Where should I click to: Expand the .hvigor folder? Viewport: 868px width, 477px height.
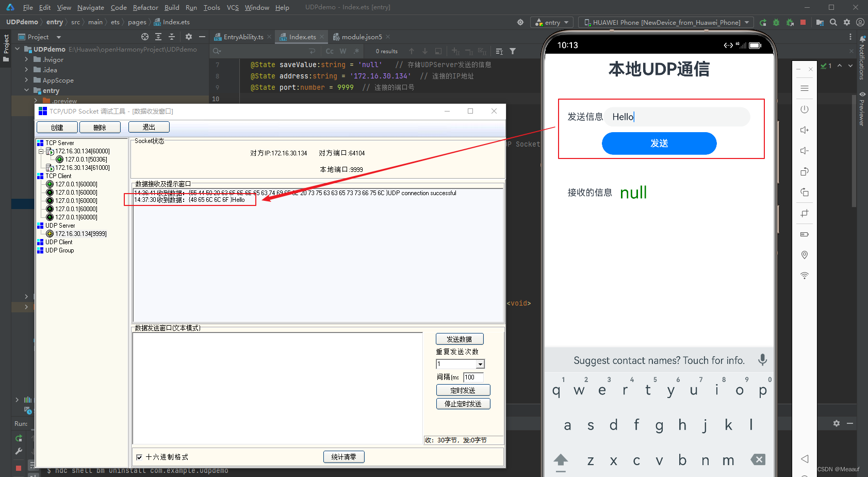(26, 59)
